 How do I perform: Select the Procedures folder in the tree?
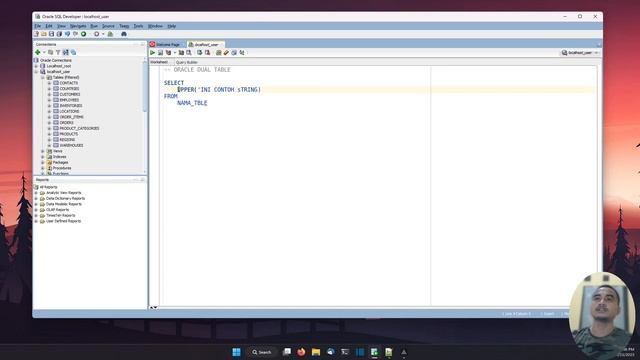(x=62, y=168)
